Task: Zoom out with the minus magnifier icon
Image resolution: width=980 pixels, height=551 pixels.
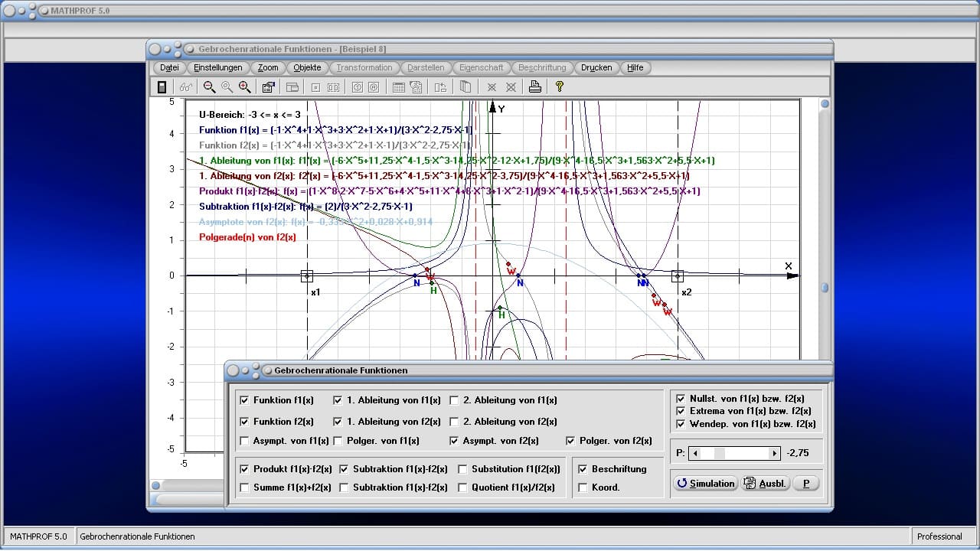Action: pos(209,87)
